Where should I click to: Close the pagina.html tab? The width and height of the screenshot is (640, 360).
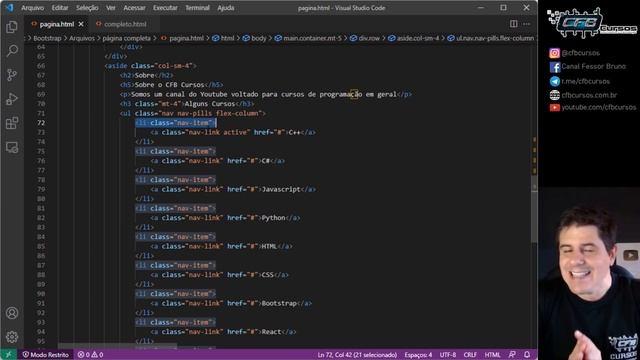pyautogui.click(x=81, y=24)
